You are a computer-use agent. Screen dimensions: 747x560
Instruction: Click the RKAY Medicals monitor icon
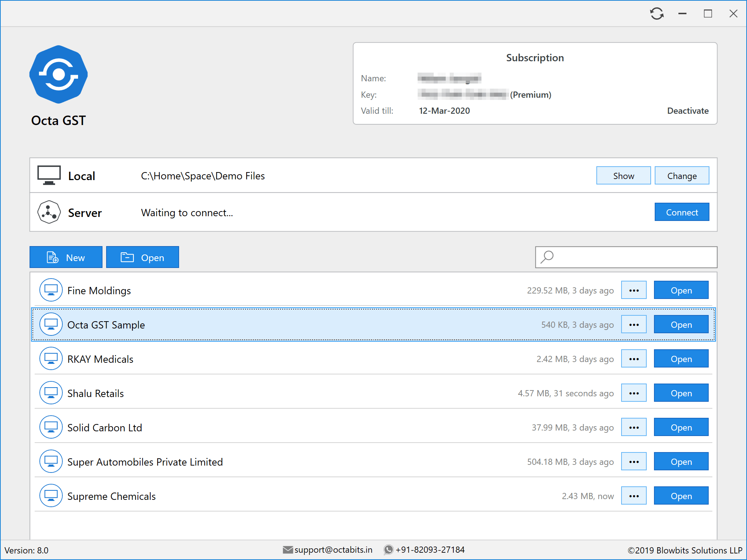tap(51, 359)
